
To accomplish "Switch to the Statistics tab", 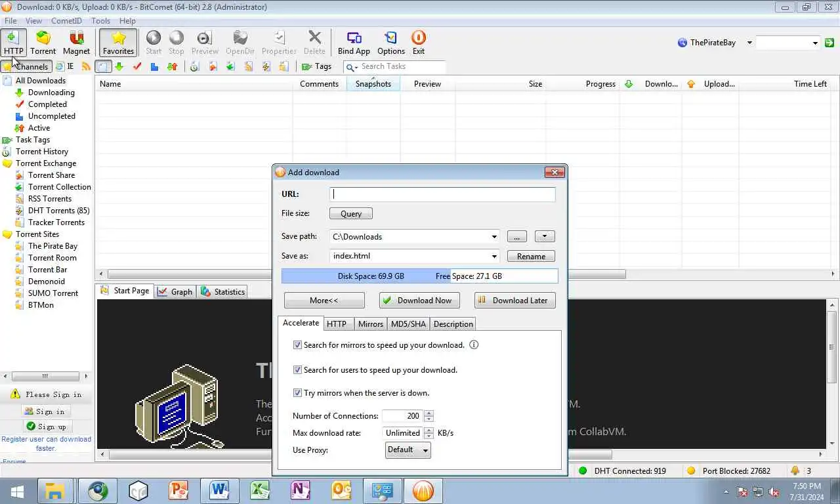I will (223, 291).
